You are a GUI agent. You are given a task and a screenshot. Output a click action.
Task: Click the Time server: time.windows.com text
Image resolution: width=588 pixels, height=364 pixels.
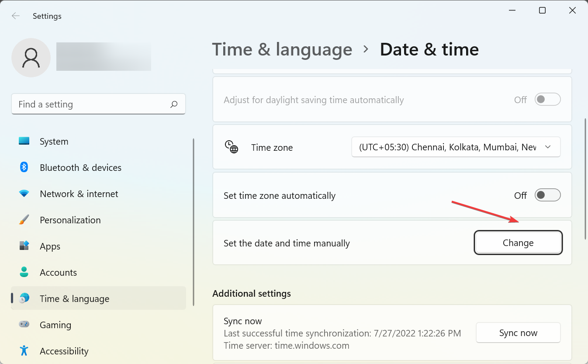[x=287, y=346]
